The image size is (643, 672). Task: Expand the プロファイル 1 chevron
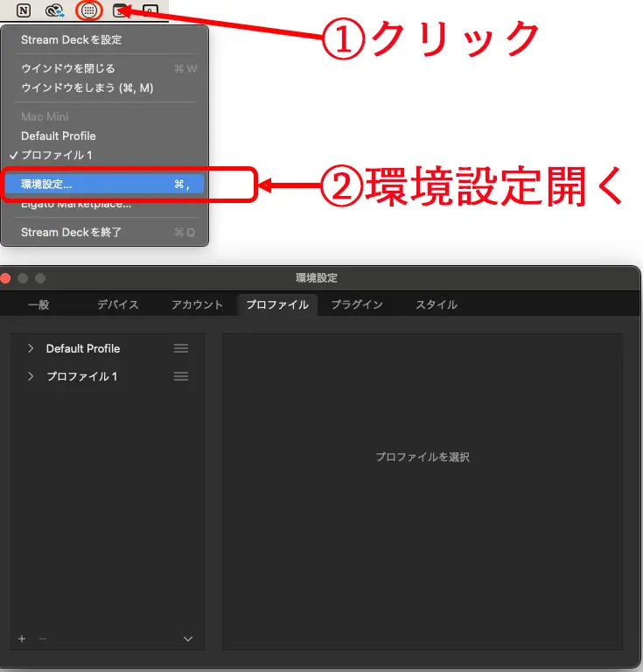pyautogui.click(x=31, y=376)
